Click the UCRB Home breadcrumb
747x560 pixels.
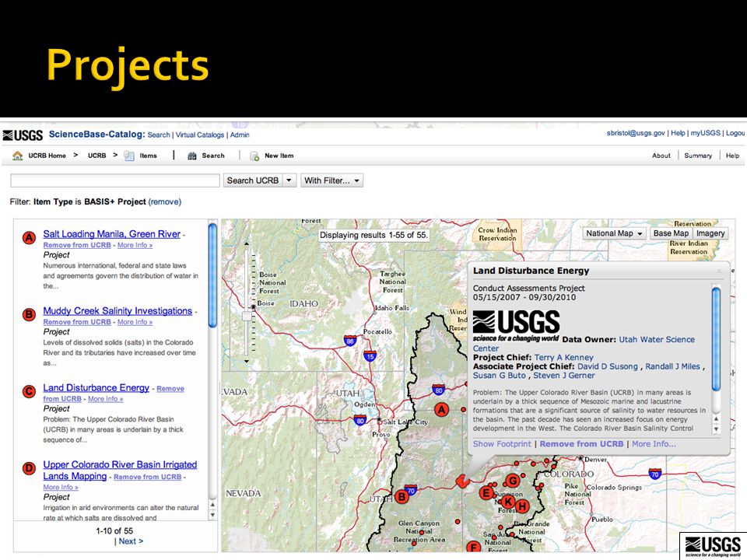[47, 156]
